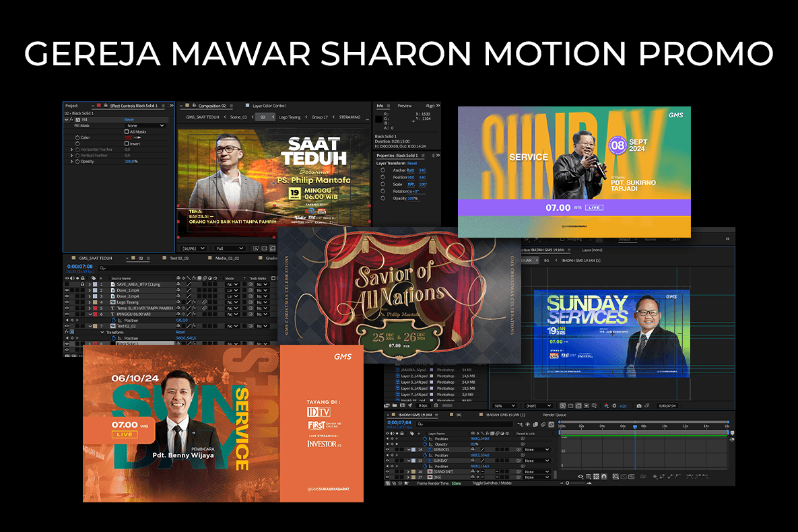Enable Frame Blending icon in IBADAH timeline header
Screen dimensions: 798x532
535,424
